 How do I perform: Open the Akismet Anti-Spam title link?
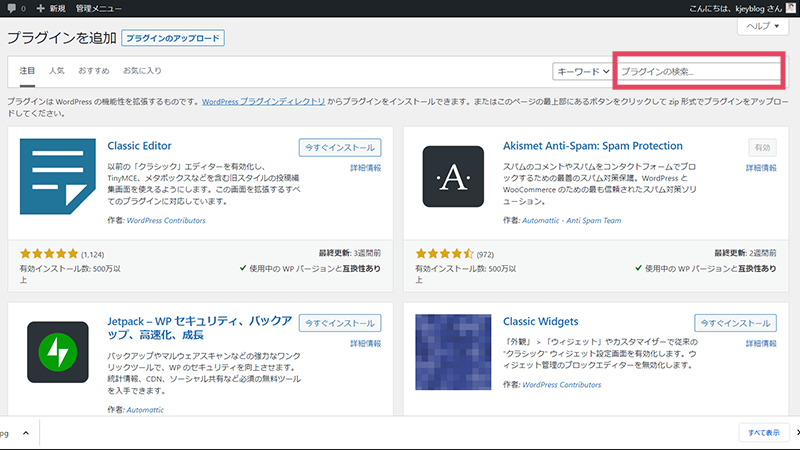pyautogui.click(x=592, y=146)
